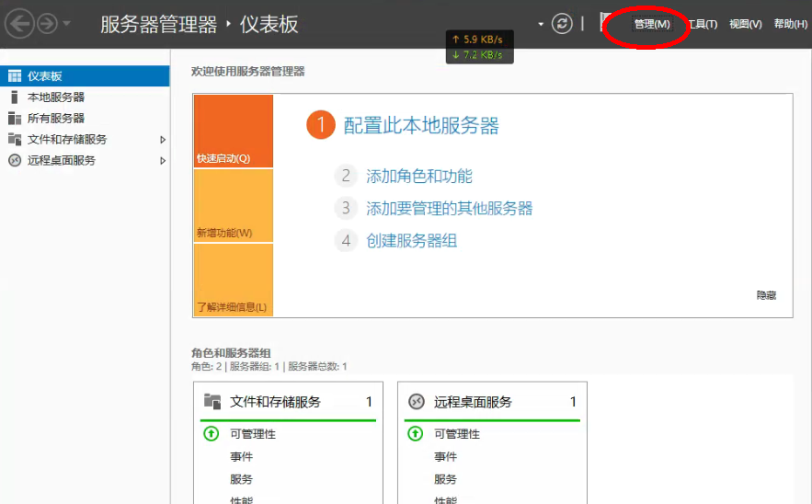The width and height of the screenshot is (812, 504).
Task: Click the notifications flag icon
Action: coord(606,22)
